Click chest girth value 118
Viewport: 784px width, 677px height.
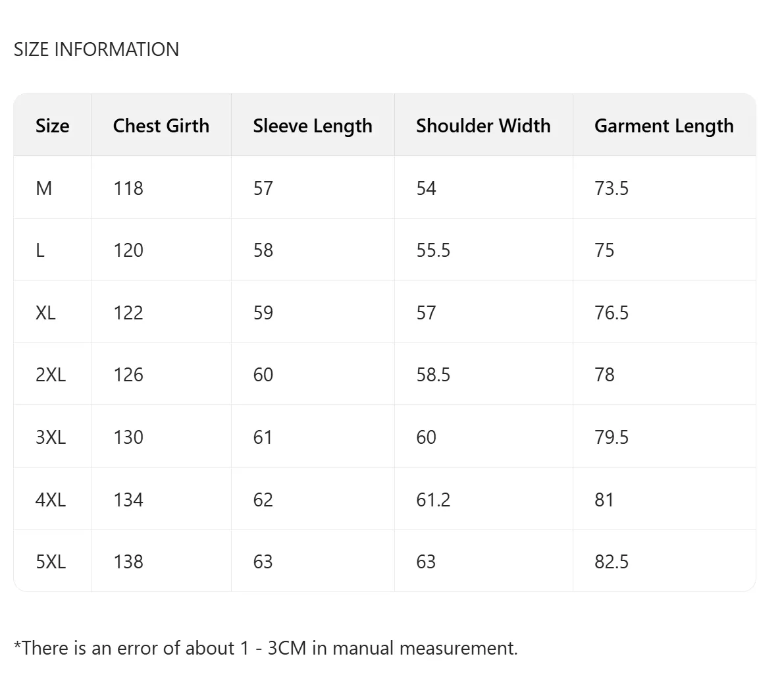(128, 188)
